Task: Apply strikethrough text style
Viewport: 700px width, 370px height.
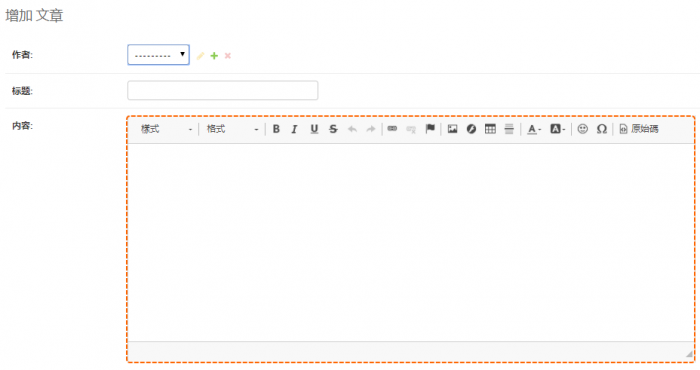Action: pyautogui.click(x=333, y=129)
